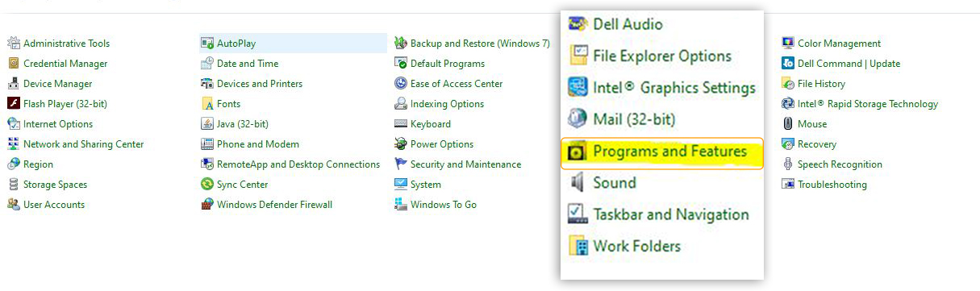This screenshot has height=291, width=980.
Task: Click the Programs and Features icon
Action: [x=578, y=152]
